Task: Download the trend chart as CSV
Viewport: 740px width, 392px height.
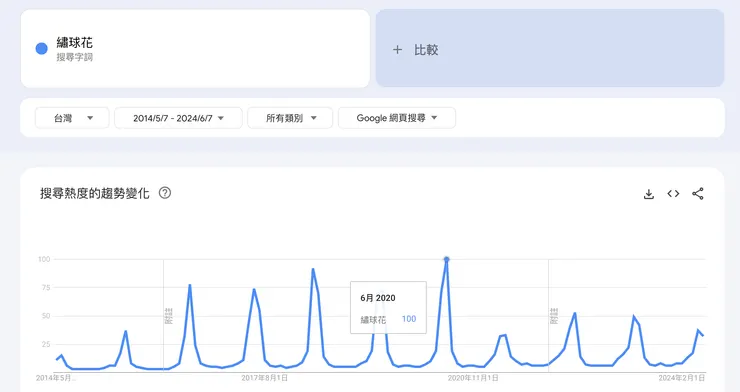Action: click(x=649, y=194)
